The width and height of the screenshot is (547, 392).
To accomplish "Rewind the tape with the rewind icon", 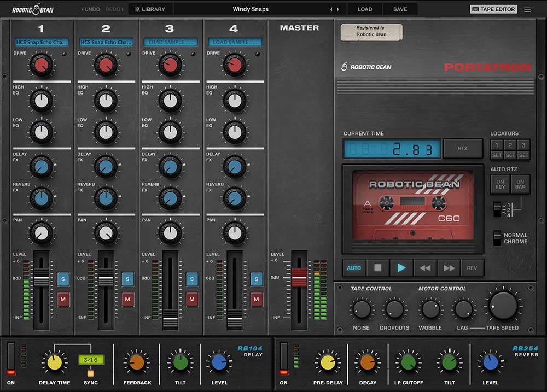I will (424, 267).
